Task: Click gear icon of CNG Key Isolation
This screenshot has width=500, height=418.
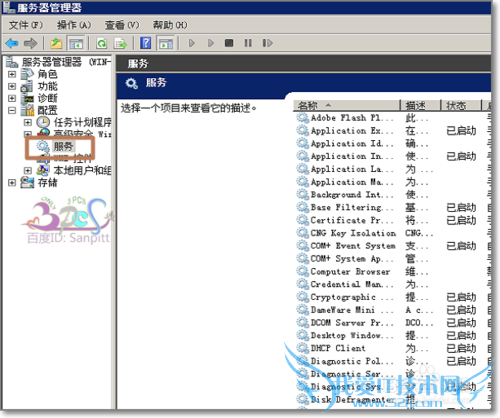Action: pos(303,233)
